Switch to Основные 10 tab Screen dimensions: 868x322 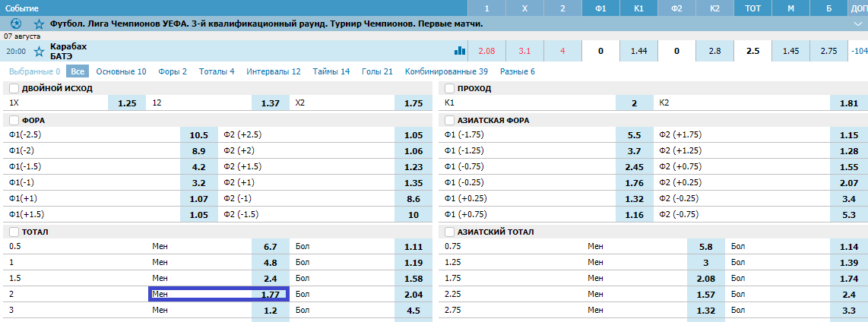tap(122, 71)
